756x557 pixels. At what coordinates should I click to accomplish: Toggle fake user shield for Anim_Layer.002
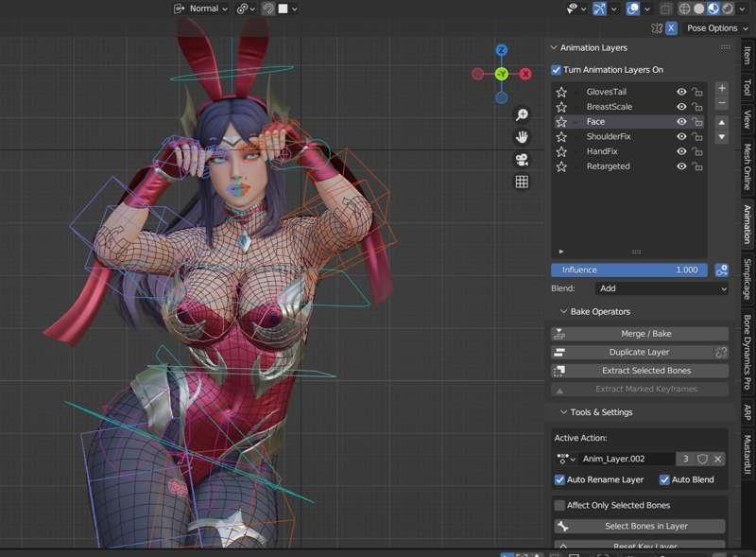coord(702,459)
